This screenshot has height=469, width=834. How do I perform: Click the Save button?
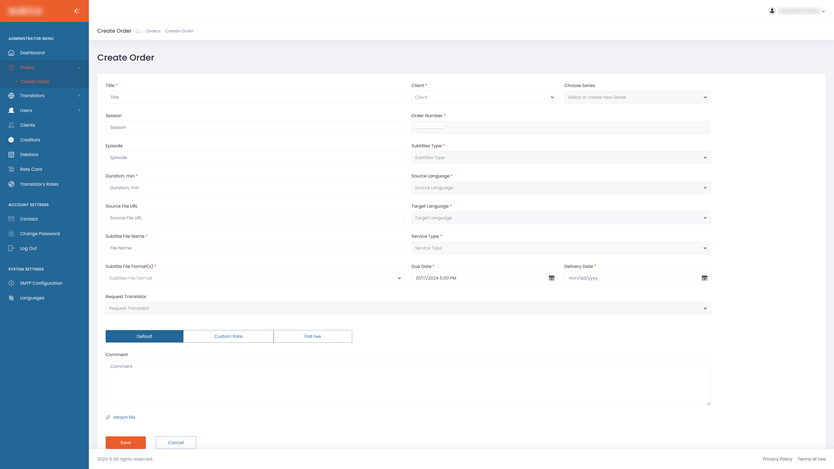pos(125,442)
